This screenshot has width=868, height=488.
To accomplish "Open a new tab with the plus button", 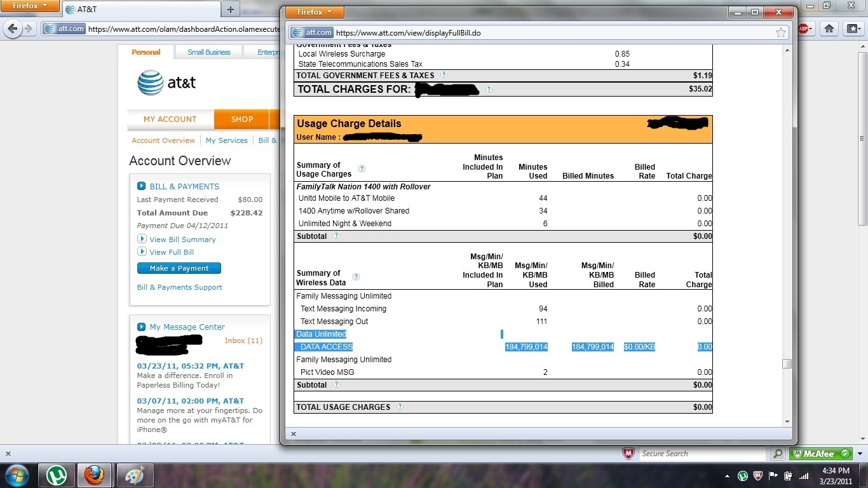I will (231, 9).
